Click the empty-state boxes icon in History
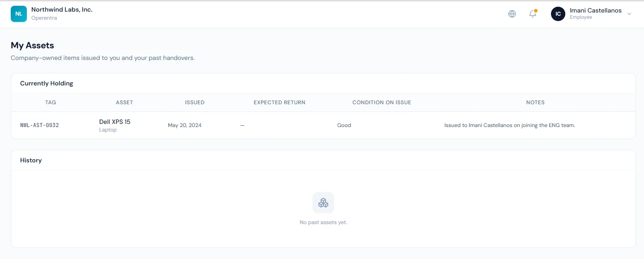 click(323, 203)
